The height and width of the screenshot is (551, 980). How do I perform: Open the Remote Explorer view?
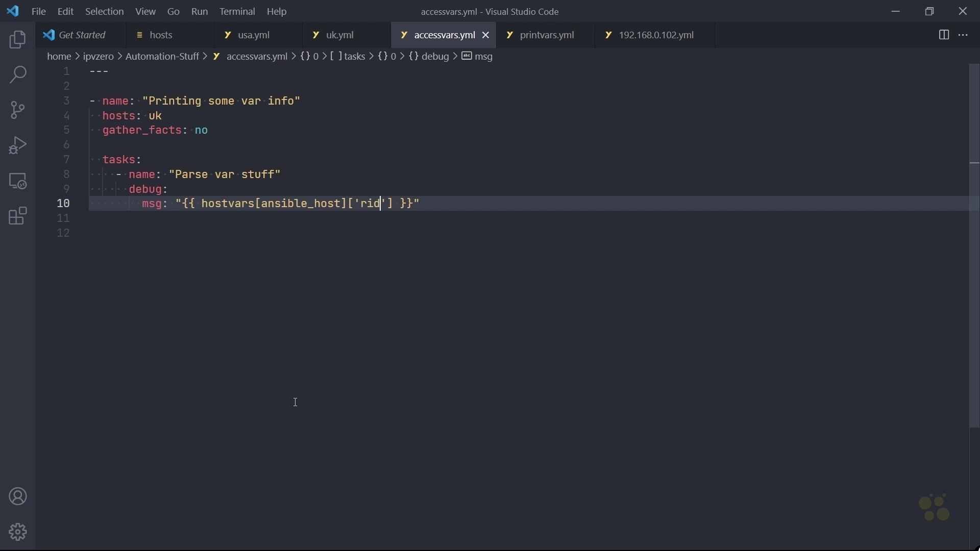[18, 181]
